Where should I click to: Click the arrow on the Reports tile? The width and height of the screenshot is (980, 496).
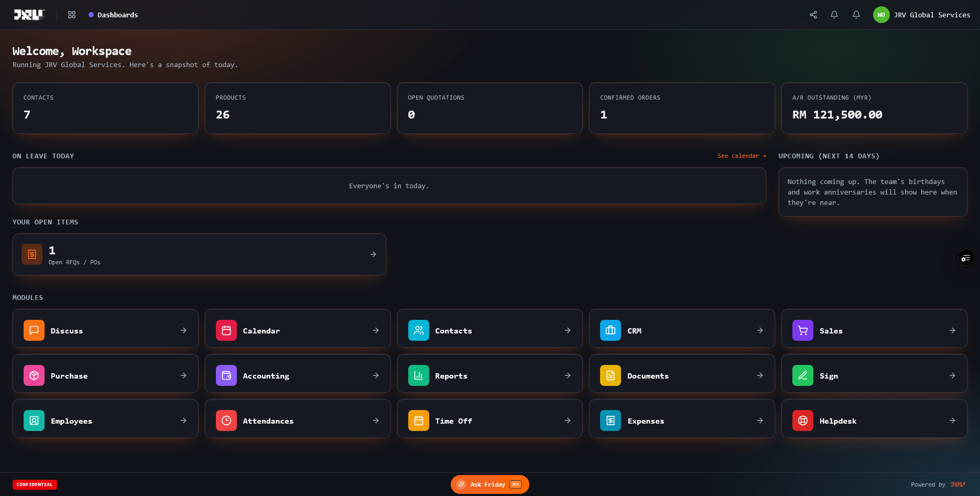(x=568, y=375)
